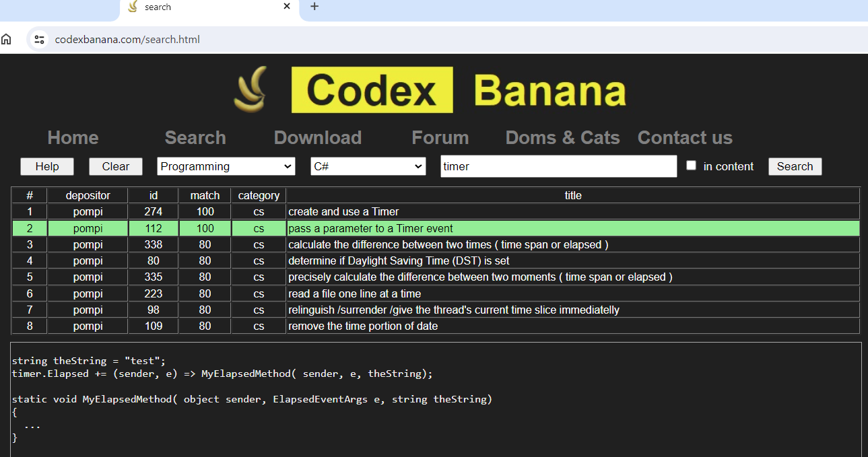Screen dimensions: 868x457
Task: Click category cs in row 6
Action: [x=259, y=294]
